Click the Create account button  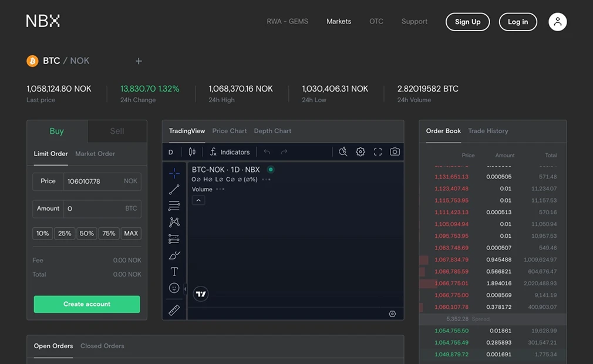point(87,304)
